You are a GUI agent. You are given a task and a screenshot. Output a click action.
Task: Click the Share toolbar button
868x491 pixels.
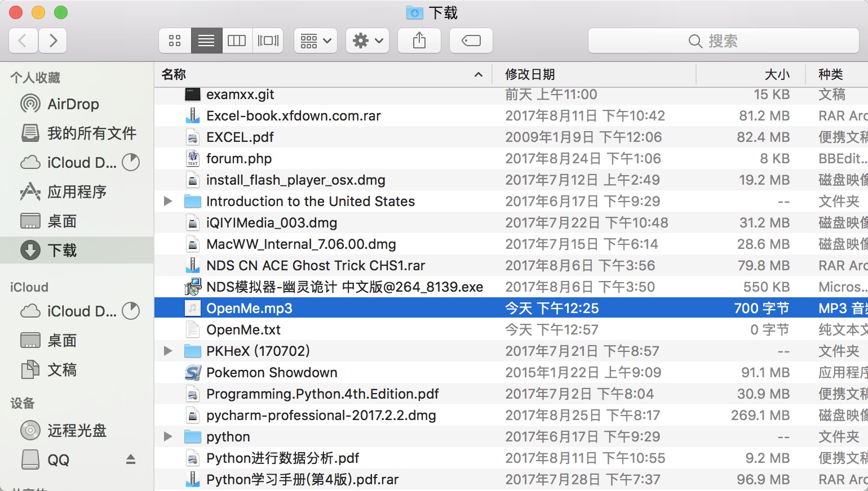tap(419, 41)
